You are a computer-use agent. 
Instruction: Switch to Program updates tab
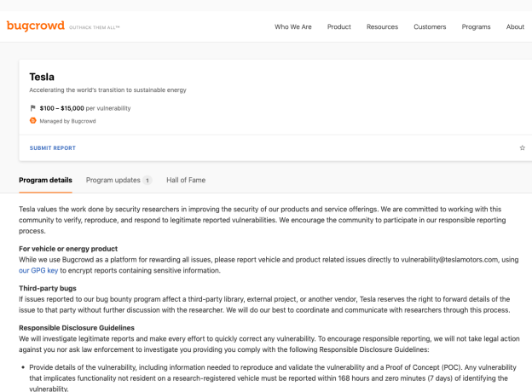tap(113, 180)
